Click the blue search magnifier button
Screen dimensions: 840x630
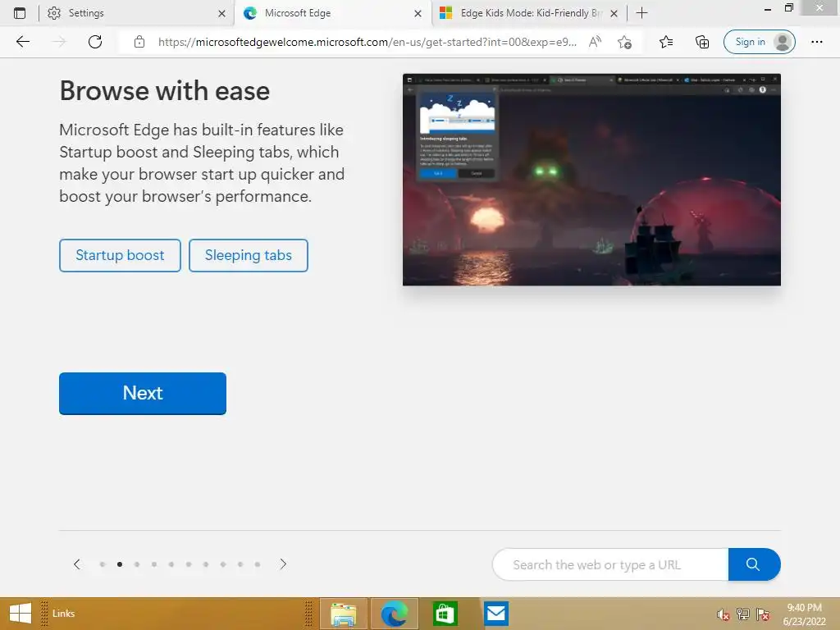click(754, 564)
